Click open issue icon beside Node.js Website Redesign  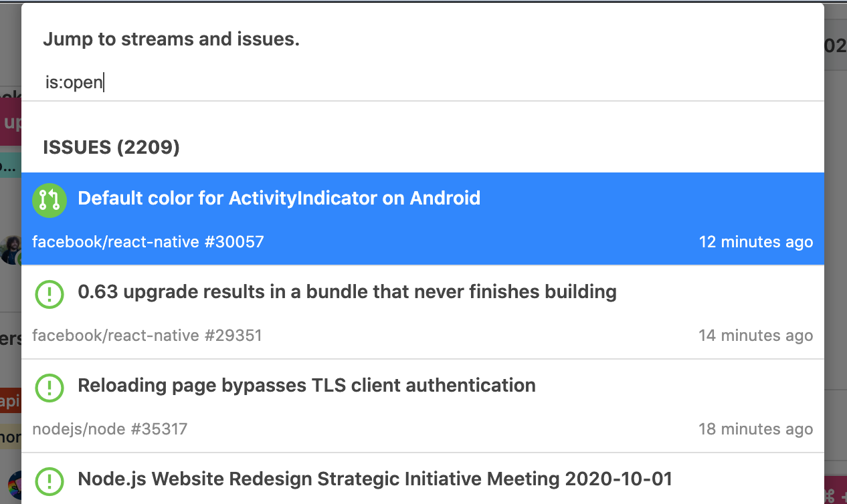[x=50, y=481]
